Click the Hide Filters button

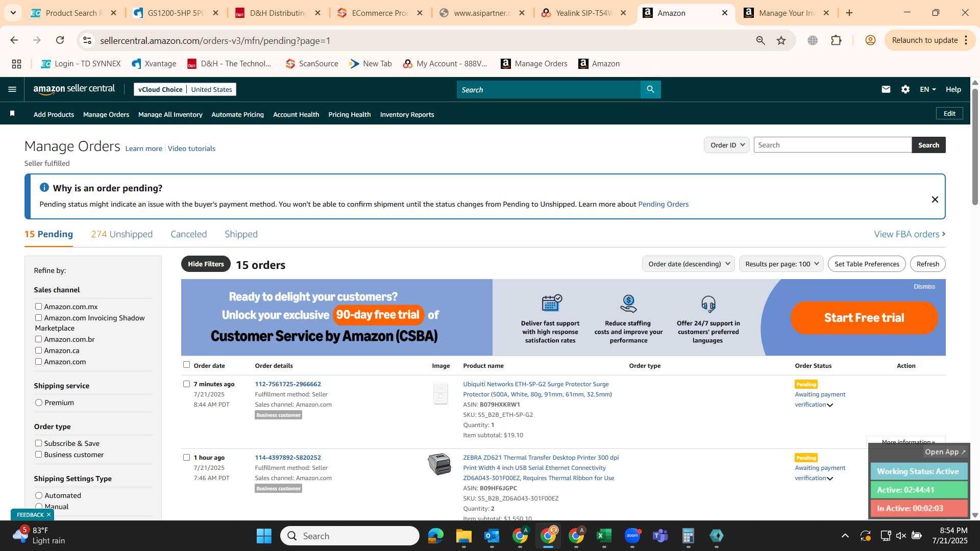pyautogui.click(x=206, y=264)
